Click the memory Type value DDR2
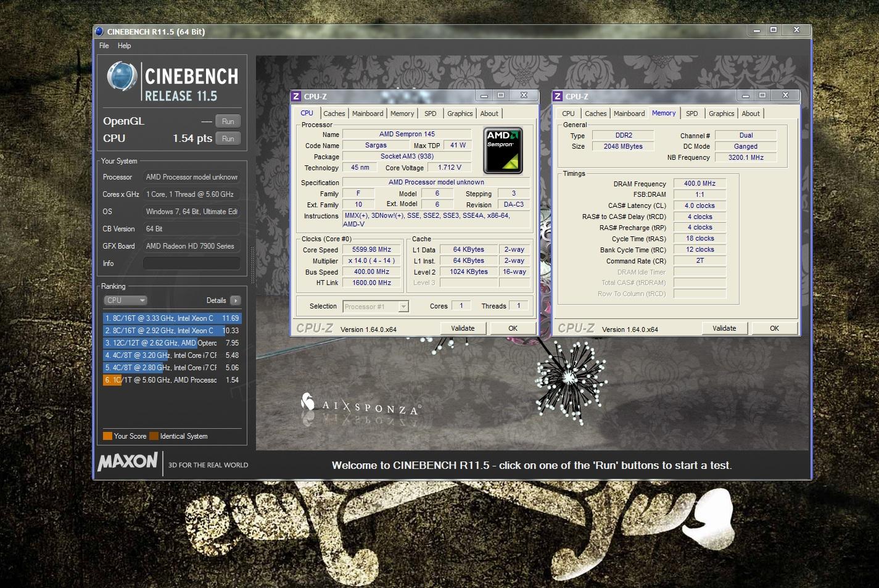The width and height of the screenshot is (879, 588). 623,135
